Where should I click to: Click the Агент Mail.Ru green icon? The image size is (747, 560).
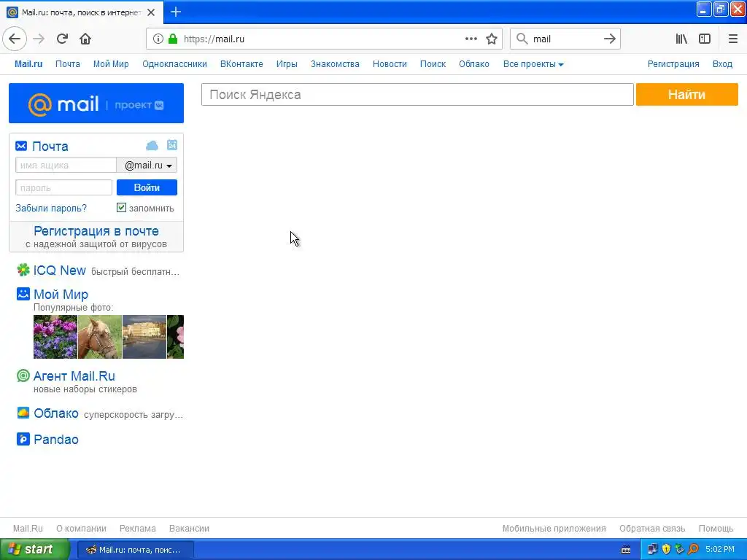(23, 376)
